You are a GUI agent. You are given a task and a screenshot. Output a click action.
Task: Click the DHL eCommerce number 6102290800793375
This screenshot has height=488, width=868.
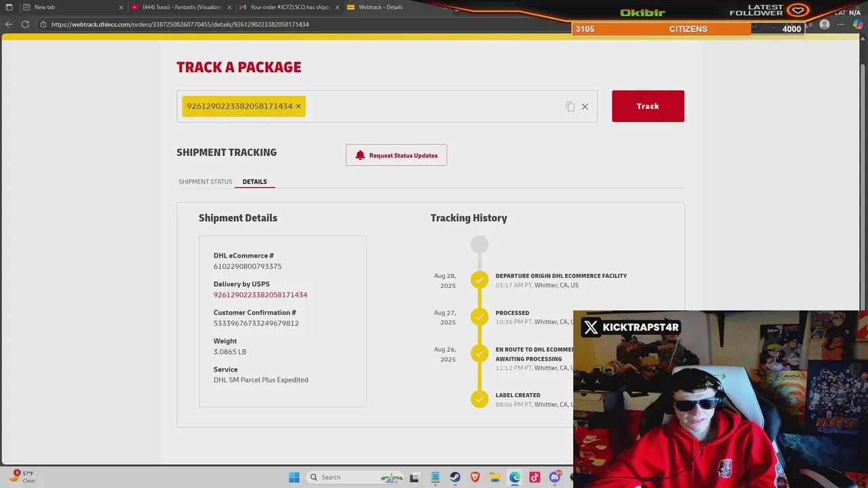248,266
